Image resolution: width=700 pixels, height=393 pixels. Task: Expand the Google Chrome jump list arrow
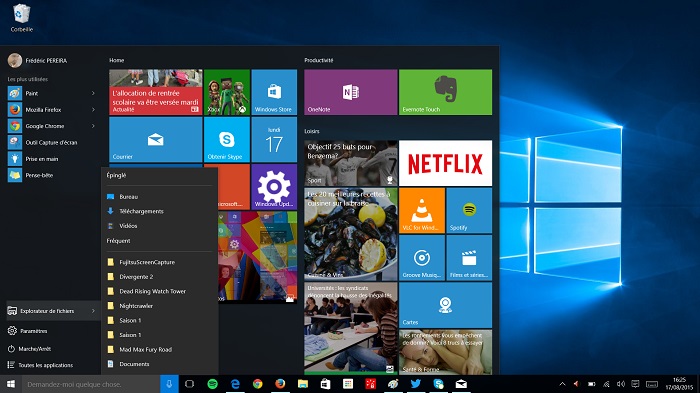93,126
